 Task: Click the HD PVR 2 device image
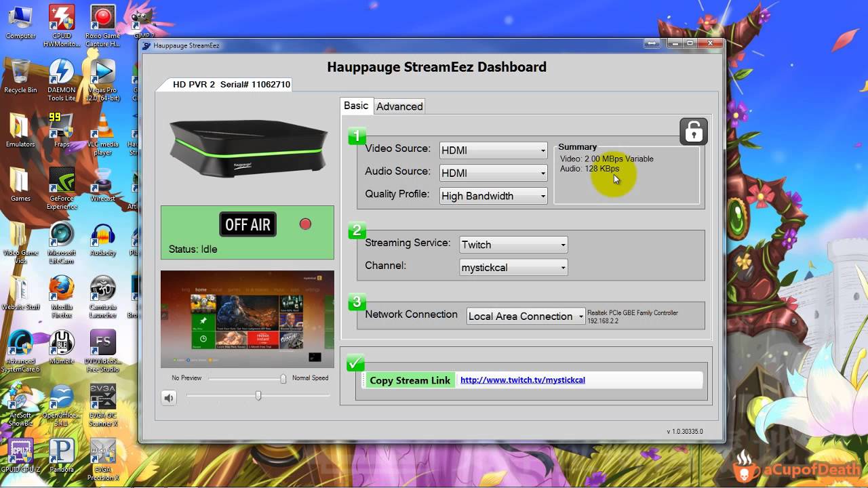(248, 148)
